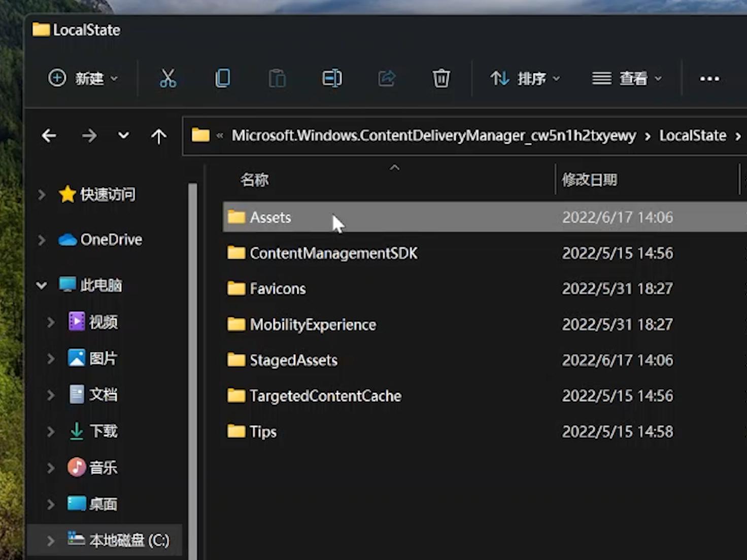Click the Cut (scissors) toolbar icon
The width and height of the screenshot is (747, 560).
[167, 79]
